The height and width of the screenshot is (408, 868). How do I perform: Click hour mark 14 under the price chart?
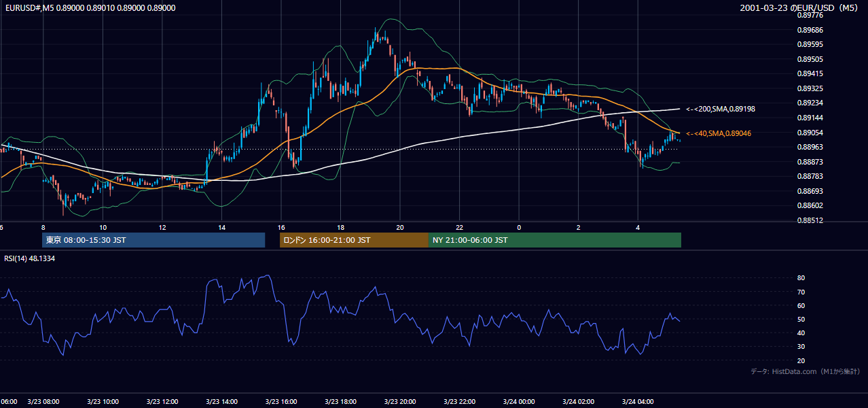(222, 227)
